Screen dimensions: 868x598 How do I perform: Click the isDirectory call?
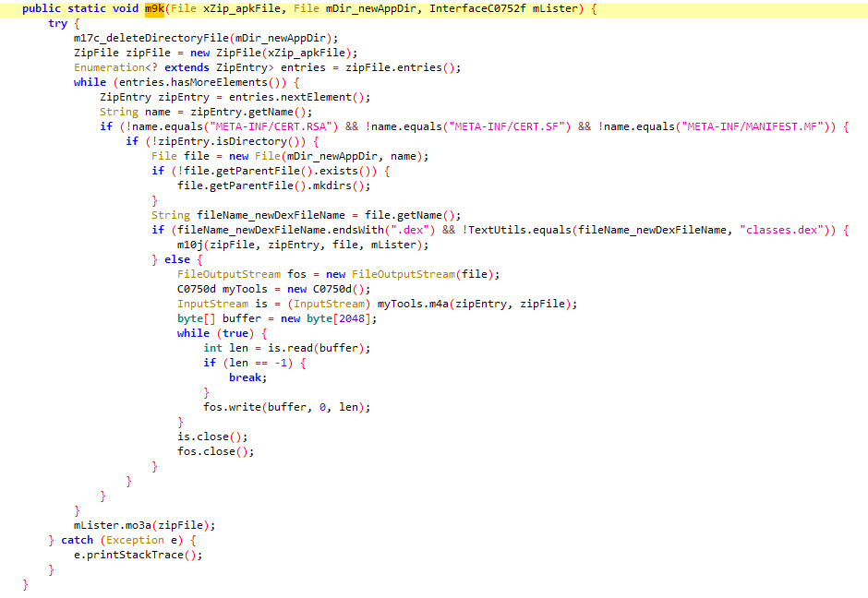click(255, 141)
